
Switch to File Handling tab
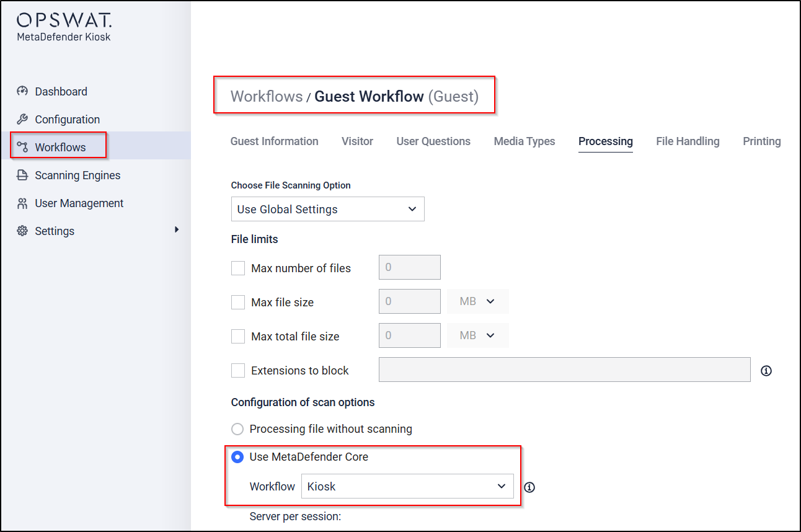[688, 141]
